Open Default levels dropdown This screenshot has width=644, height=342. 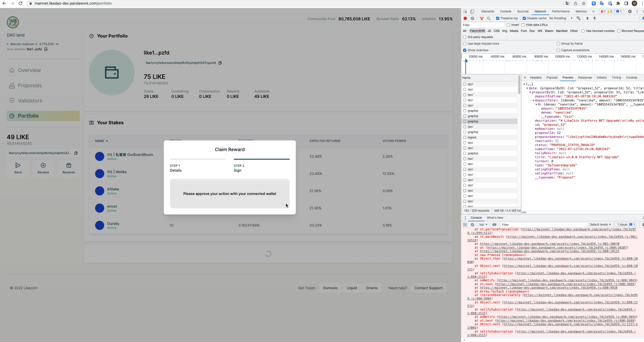click(600, 225)
